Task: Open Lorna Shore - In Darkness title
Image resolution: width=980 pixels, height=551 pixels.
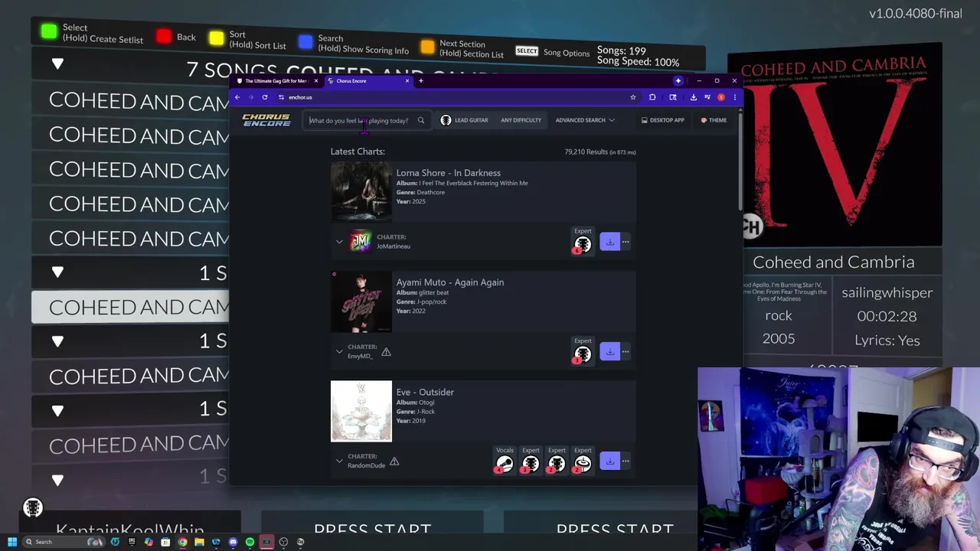Action: pos(448,173)
